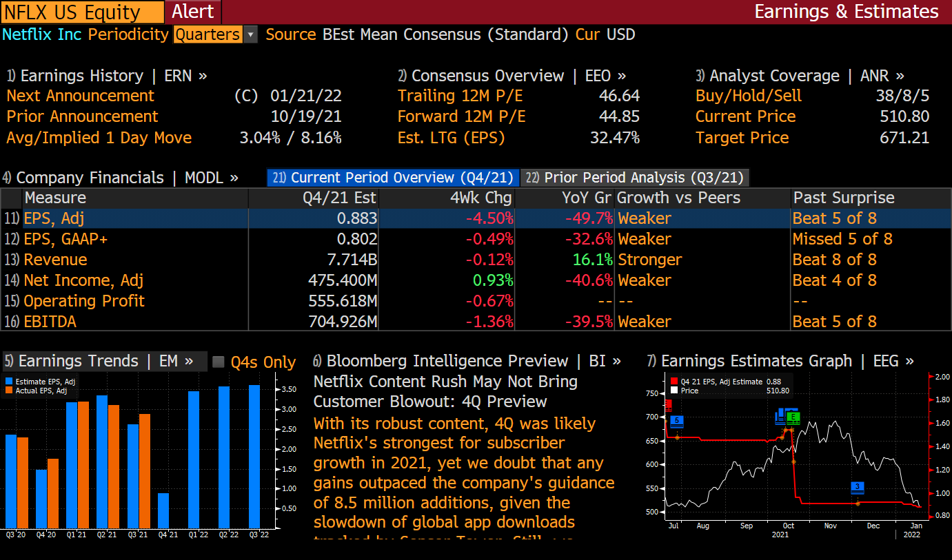The height and width of the screenshot is (560, 952).
Task: Click the Buy/Hold/Sell value 38/8/5
Action: [902, 96]
